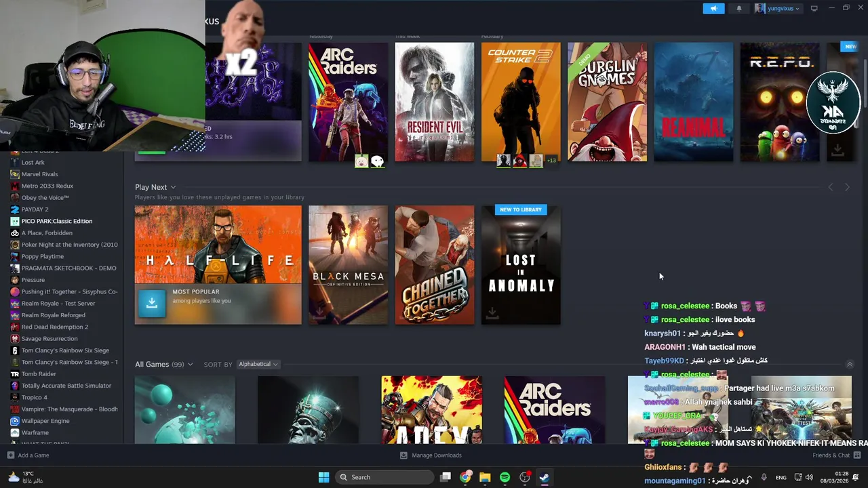Open File Explorer from taskbar
Screen dimensions: 868x488
(485, 477)
